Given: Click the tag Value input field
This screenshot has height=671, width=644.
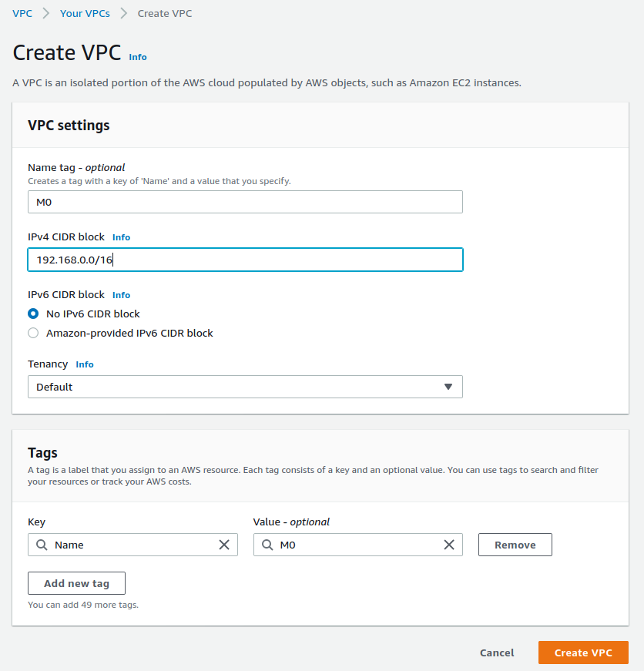Looking at the screenshot, I should click(358, 545).
